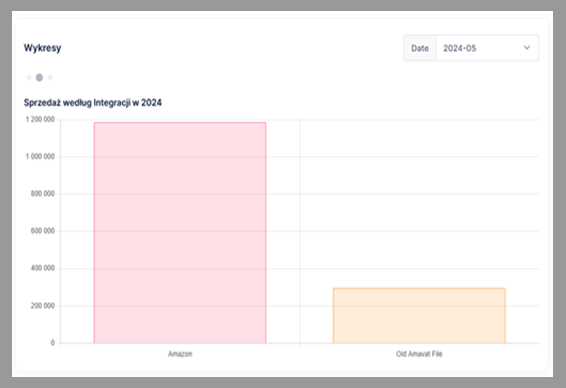The height and width of the screenshot is (388, 566).
Task: Click the 0 axis tick label
Action: coord(53,343)
